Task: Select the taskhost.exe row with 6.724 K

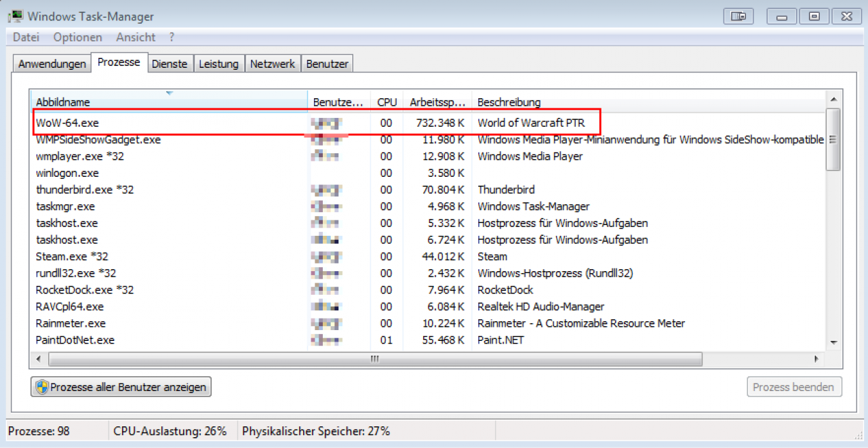Action: coord(429,240)
